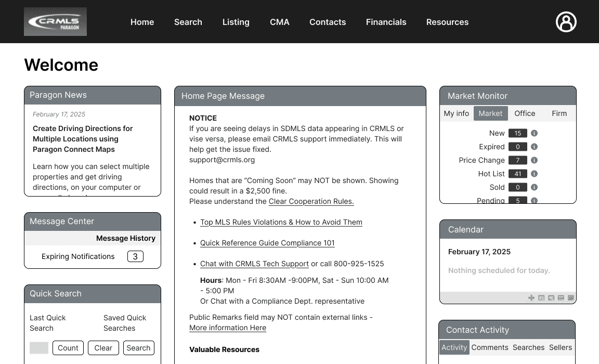Click the Message Center panel header
This screenshot has height=364, width=599.
click(x=93, y=222)
